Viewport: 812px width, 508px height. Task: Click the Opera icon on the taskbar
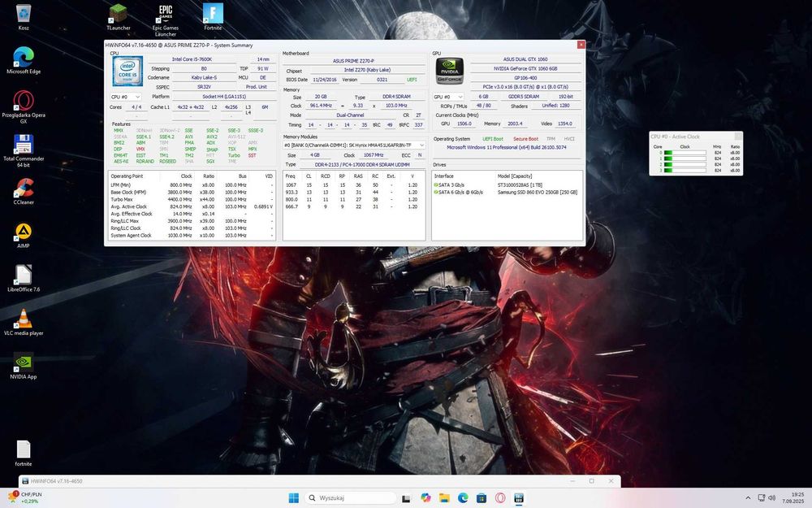(499, 497)
